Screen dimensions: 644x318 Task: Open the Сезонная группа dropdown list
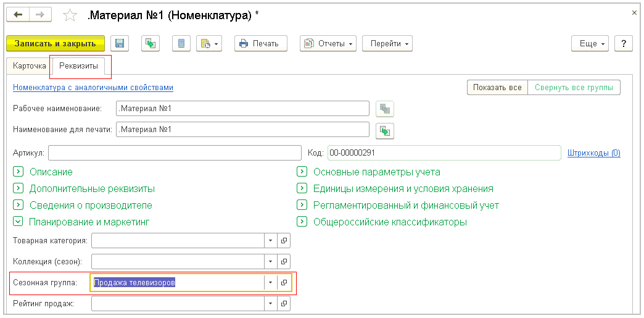coord(270,282)
